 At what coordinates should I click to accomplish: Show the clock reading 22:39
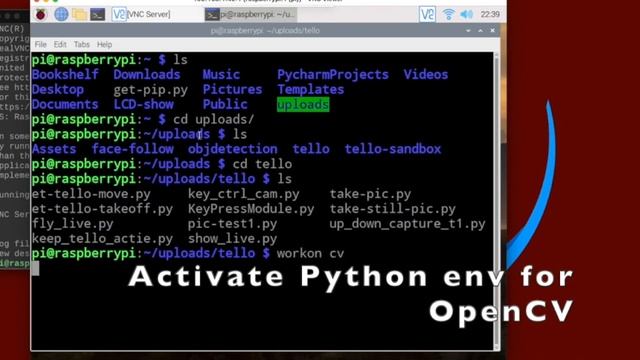490,14
